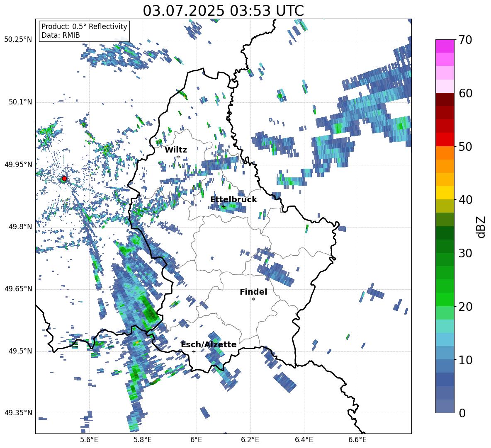Click the 5.8°E longitude label
491x448 pixels.
[x=143, y=440]
